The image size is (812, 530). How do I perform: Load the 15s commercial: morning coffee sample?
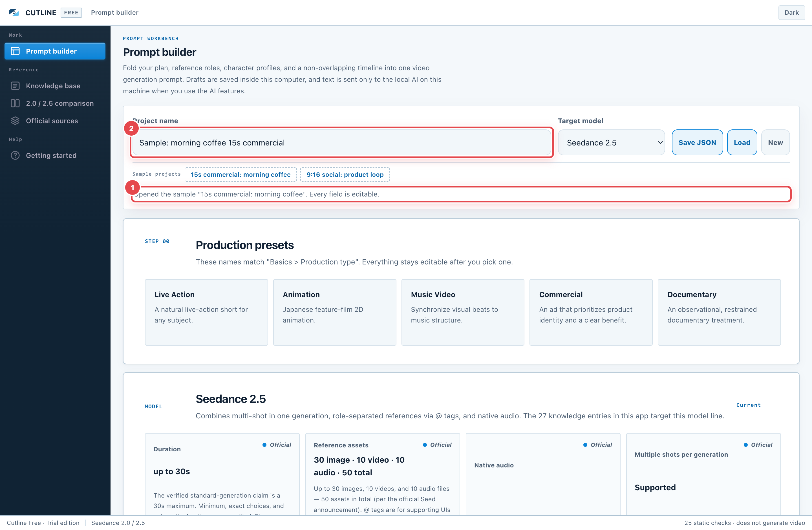(240, 175)
